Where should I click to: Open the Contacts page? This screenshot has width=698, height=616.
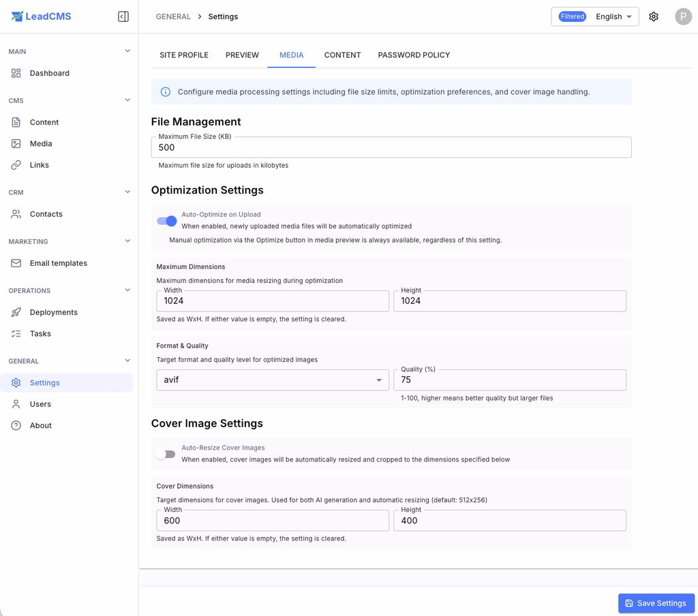pos(16,214)
